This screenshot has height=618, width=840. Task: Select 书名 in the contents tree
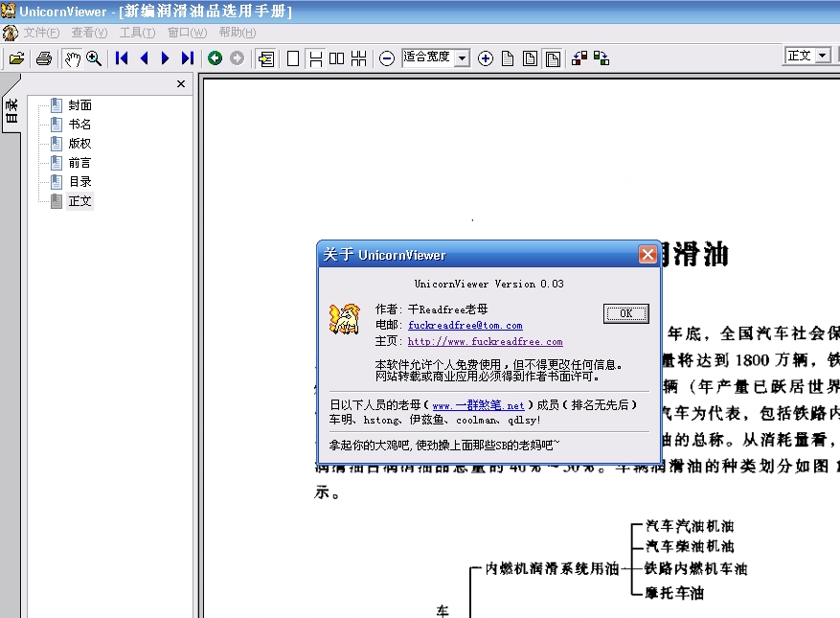click(79, 125)
